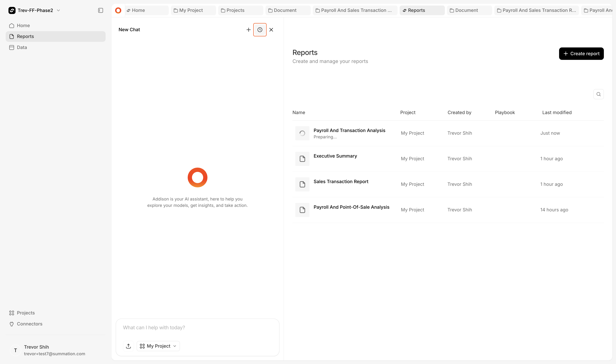Click the chat message input field
Screen dimensions: 616x364
[197, 328]
